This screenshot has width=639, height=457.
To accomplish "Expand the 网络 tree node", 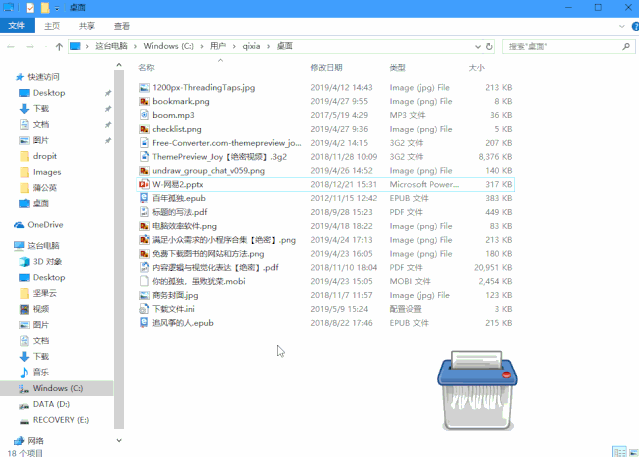I will [x=6, y=441].
